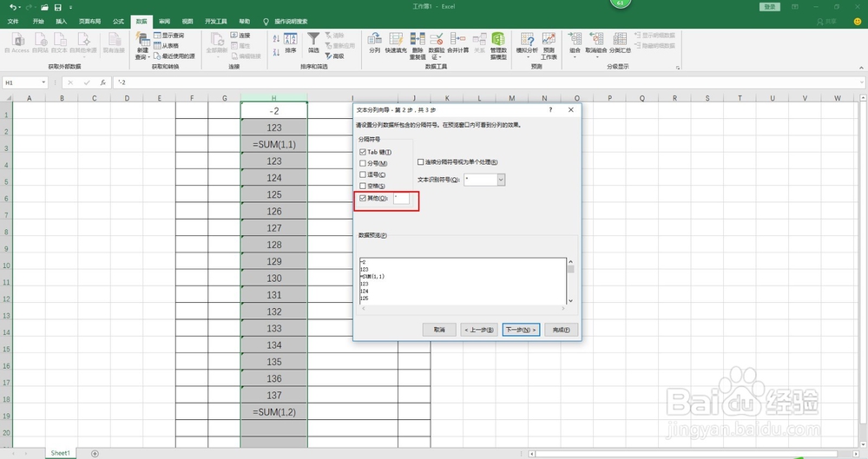Screen dimensions: 868x459
Task: Check the 逗号 (comma) delimiter checkbox
Action: pyautogui.click(x=363, y=174)
